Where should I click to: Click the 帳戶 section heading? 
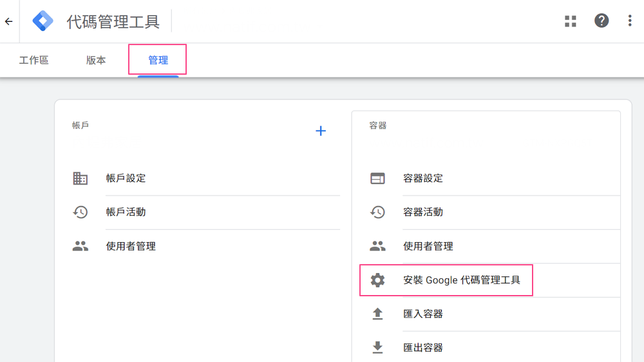pyautogui.click(x=80, y=126)
